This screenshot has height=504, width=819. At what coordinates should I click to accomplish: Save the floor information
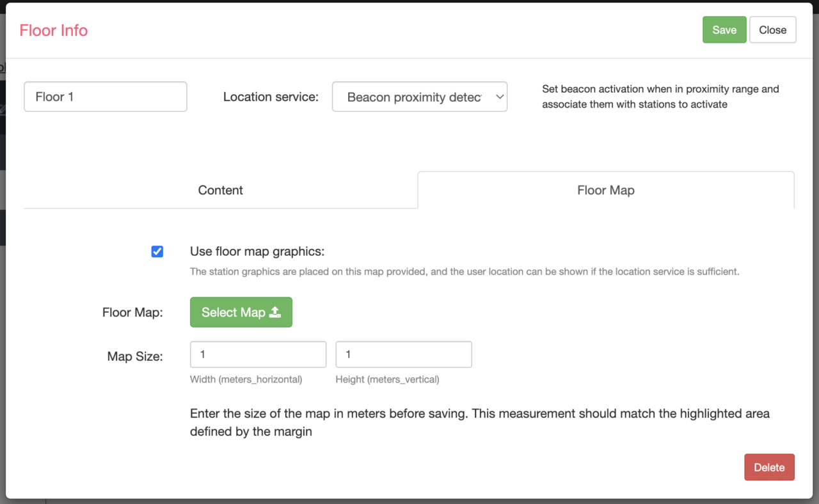coord(724,29)
